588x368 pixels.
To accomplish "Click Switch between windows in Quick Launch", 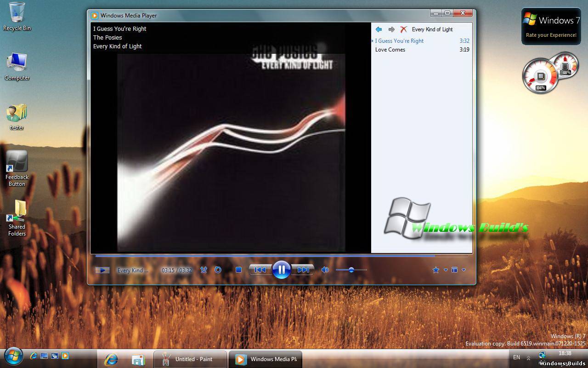I will 55,356.
